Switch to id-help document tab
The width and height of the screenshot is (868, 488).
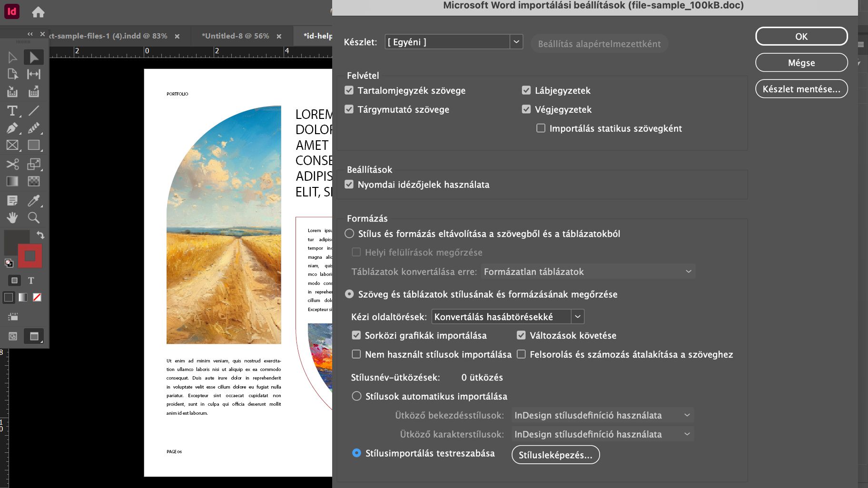point(318,36)
